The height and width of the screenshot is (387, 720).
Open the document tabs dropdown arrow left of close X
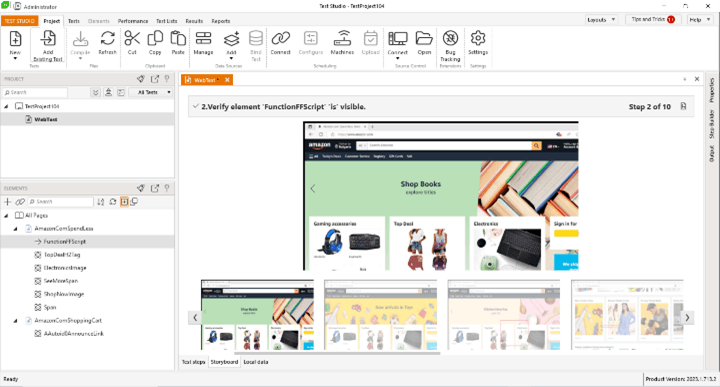pos(685,79)
